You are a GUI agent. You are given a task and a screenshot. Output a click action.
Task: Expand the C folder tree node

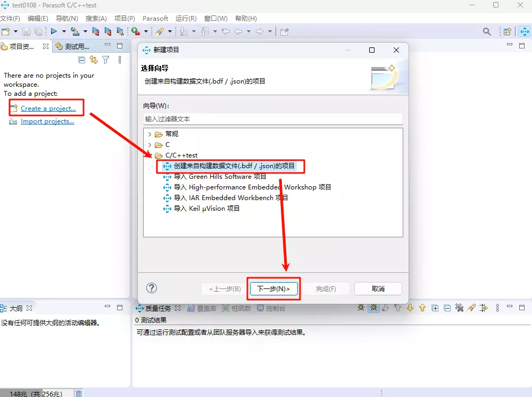tap(149, 145)
